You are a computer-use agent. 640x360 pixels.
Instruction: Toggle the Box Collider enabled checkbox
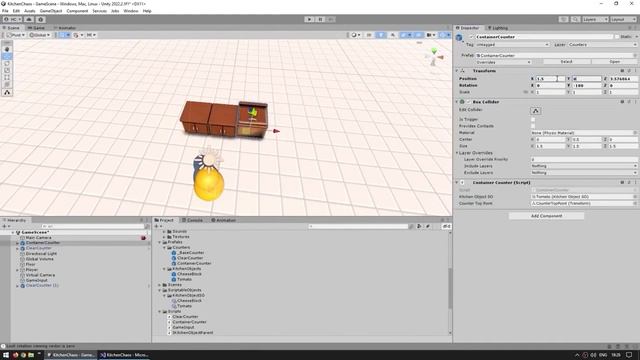[x=469, y=102]
